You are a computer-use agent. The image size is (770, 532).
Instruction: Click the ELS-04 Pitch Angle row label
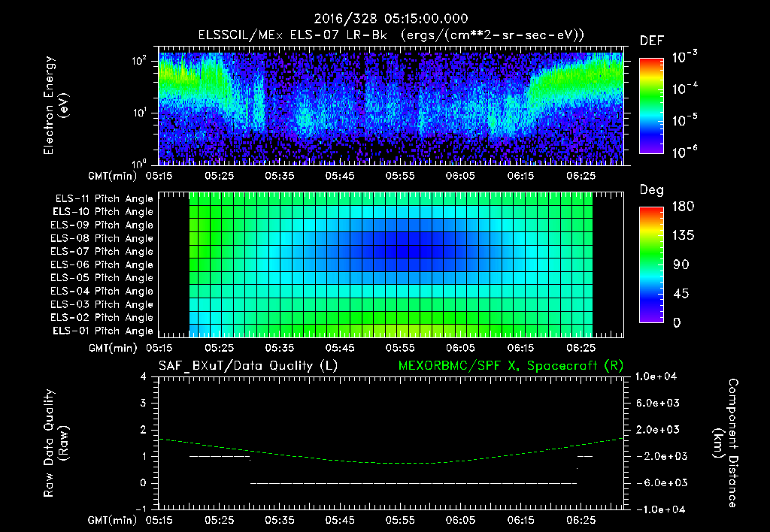pos(102,291)
